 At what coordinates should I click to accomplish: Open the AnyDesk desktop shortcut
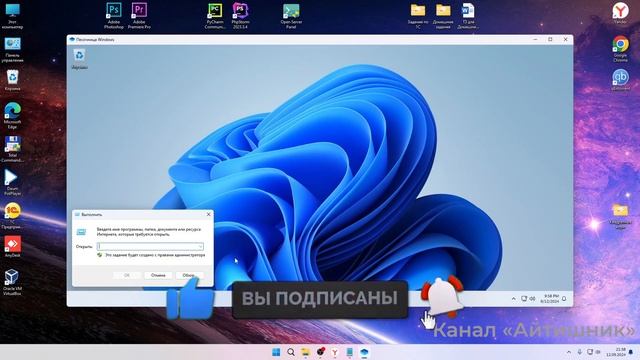(12, 247)
